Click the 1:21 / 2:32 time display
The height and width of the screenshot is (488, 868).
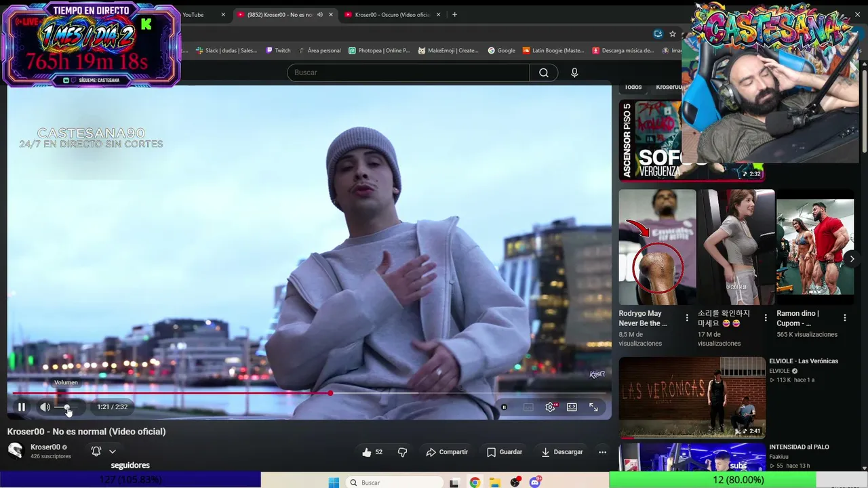(112, 407)
